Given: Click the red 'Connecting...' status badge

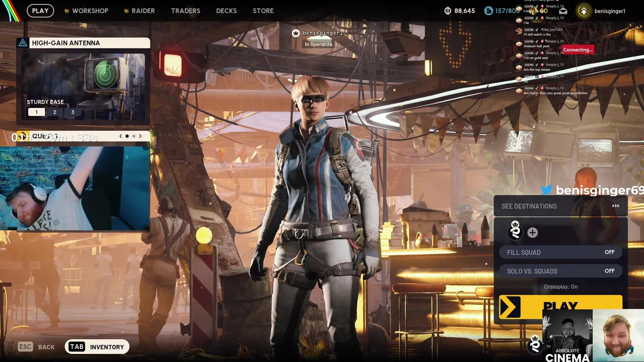Looking at the screenshot, I should click(x=578, y=50).
